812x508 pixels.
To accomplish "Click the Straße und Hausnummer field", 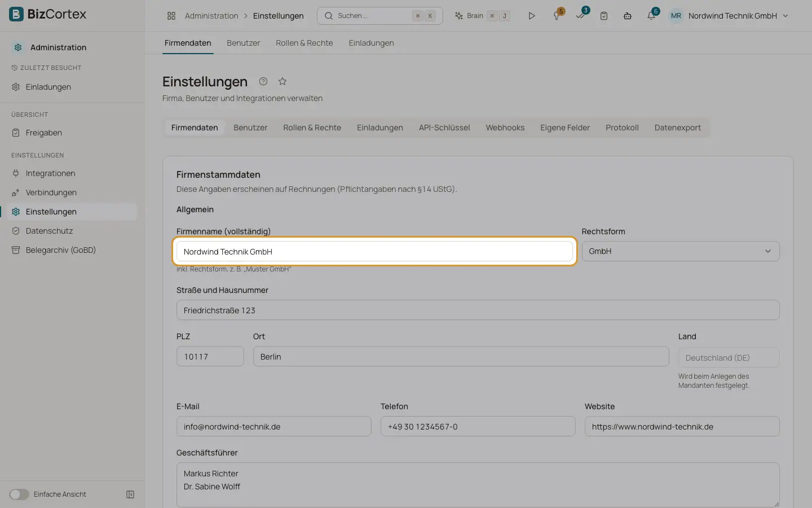I will (x=478, y=310).
